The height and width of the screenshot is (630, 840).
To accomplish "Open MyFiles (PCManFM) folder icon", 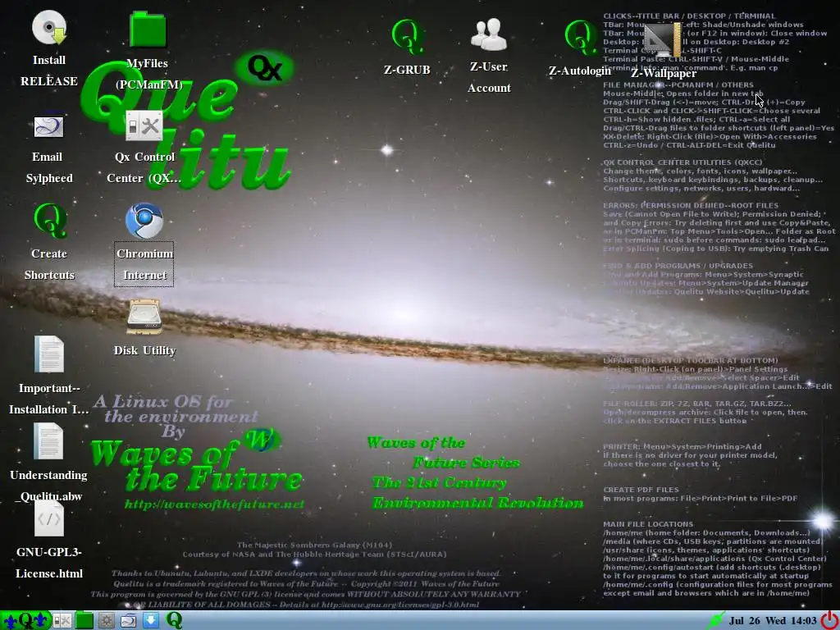I will pyautogui.click(x=148, y=30).
